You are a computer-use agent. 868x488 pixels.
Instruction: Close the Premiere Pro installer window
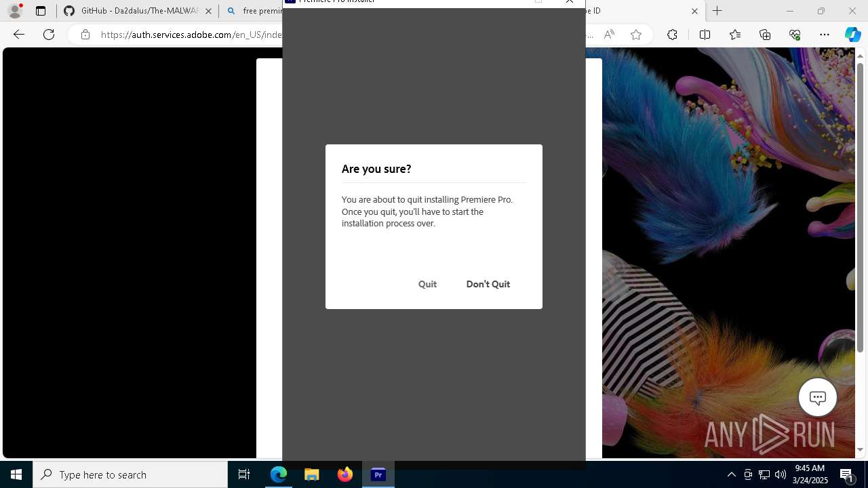click(570, 2)
